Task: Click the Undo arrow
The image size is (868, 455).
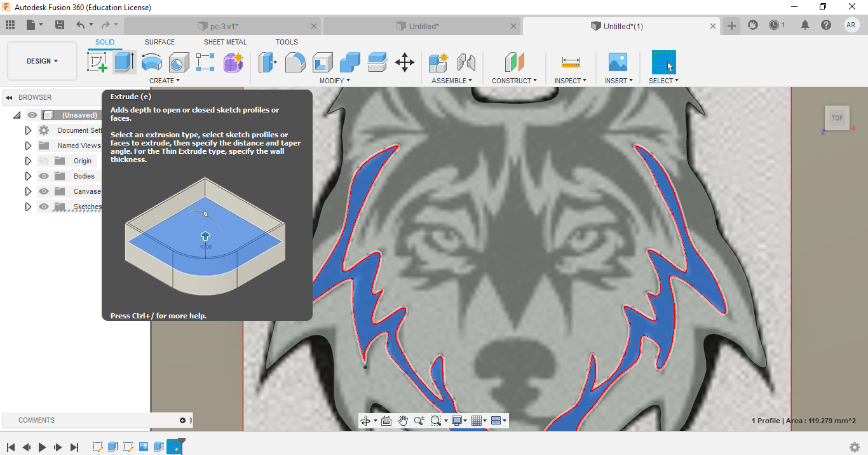Action: click(x=81, y=25)
